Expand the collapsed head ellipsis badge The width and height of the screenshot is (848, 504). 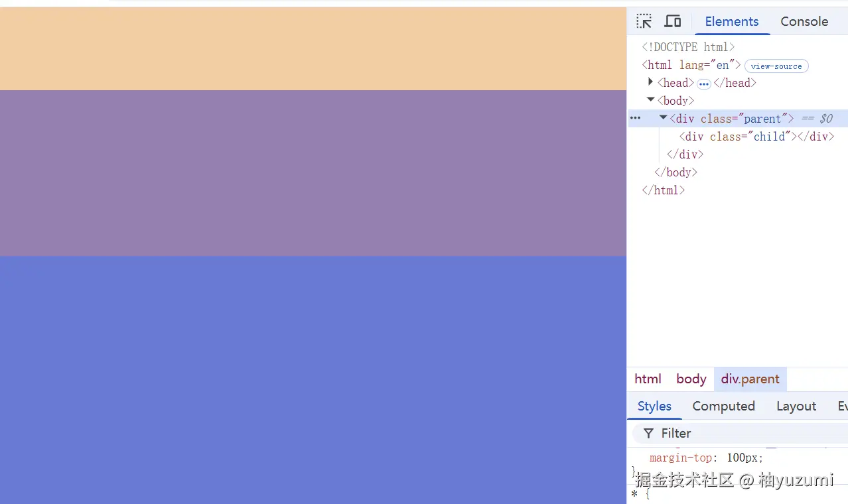coord(704,84)
